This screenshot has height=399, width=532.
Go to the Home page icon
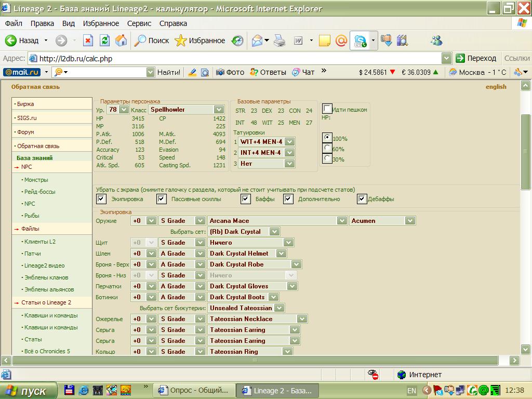pos(121,41)
